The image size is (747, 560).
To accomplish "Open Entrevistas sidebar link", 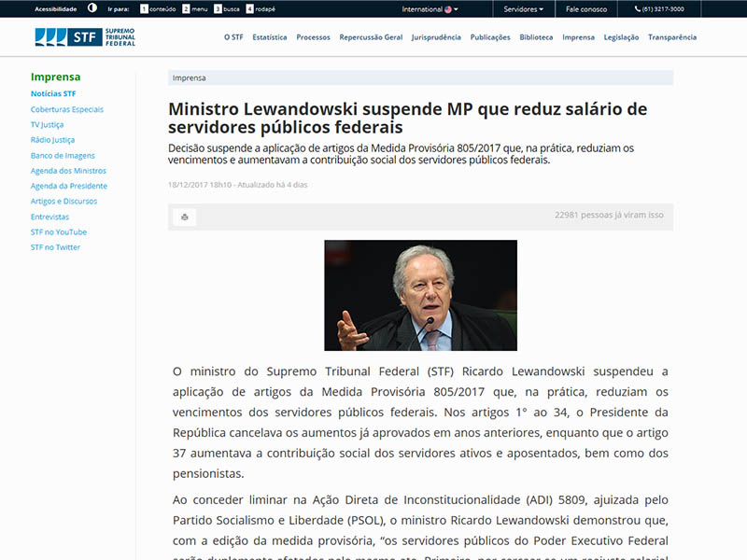I will click(50, 217).
